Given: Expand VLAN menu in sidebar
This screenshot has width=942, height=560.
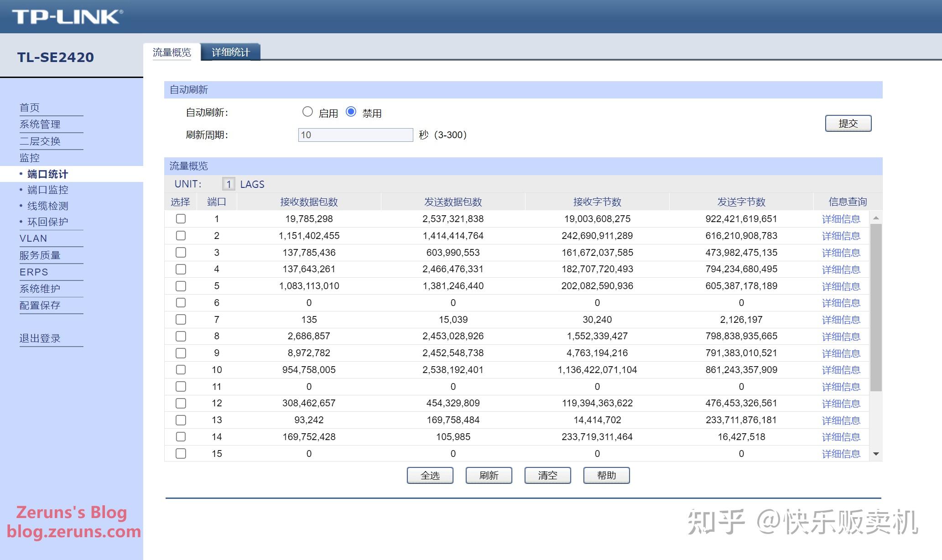Looking at the screenshot, I should pos(33,238).
